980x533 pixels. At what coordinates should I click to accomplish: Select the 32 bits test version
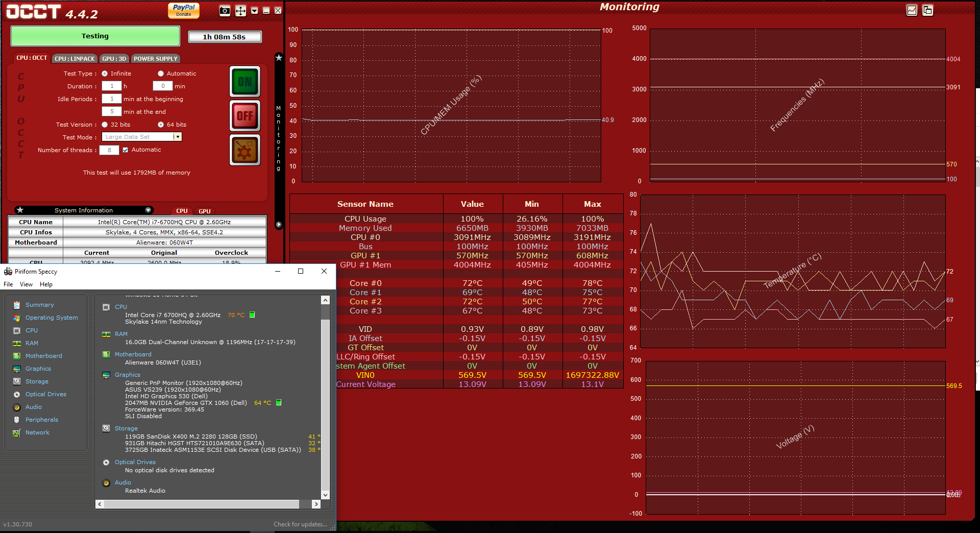pyautogui.click(x=105, y=125)
